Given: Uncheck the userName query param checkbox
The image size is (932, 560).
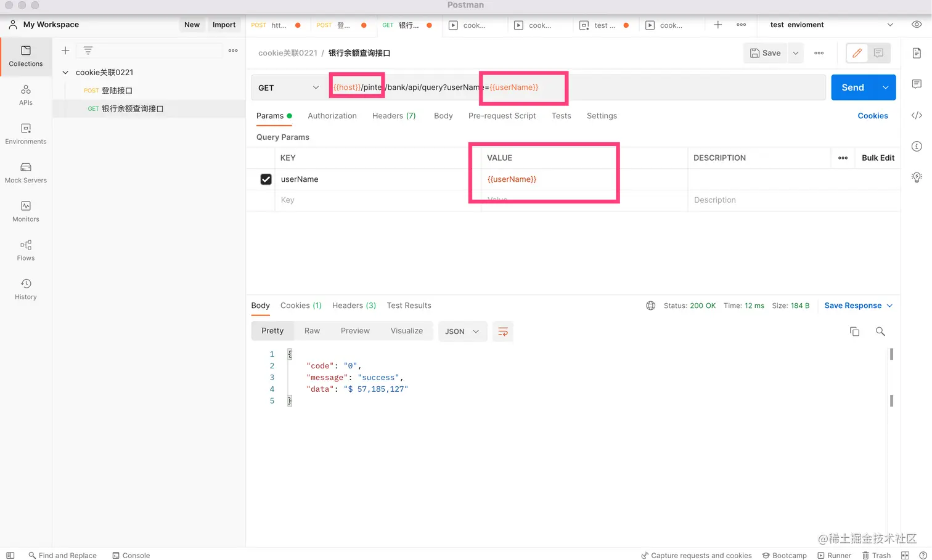Looking at the screenshot, I should tap(266, 179).
